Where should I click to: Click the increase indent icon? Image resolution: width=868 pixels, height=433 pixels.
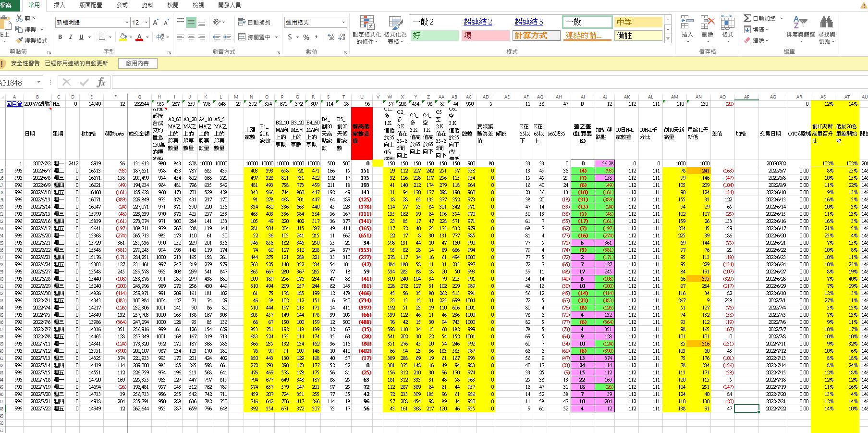(227, 37)
